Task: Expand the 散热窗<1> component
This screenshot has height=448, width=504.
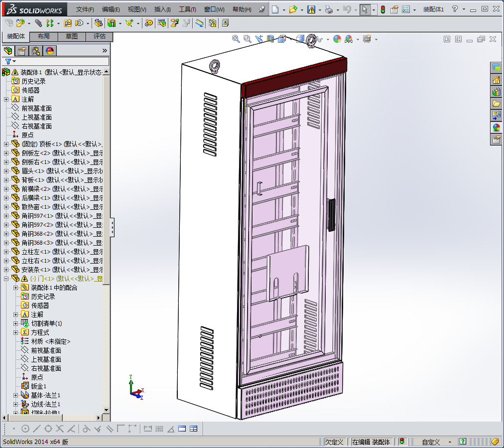Action: coord(6,207)
